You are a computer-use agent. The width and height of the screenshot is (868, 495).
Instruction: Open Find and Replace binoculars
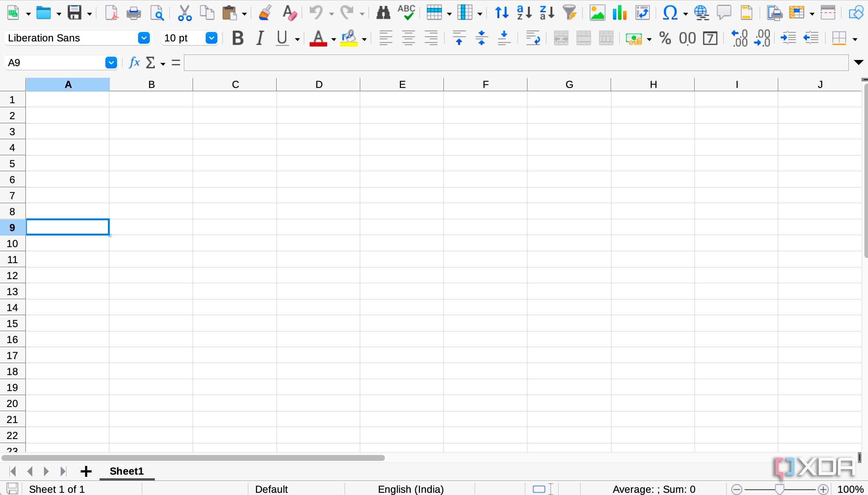[383, 13]
